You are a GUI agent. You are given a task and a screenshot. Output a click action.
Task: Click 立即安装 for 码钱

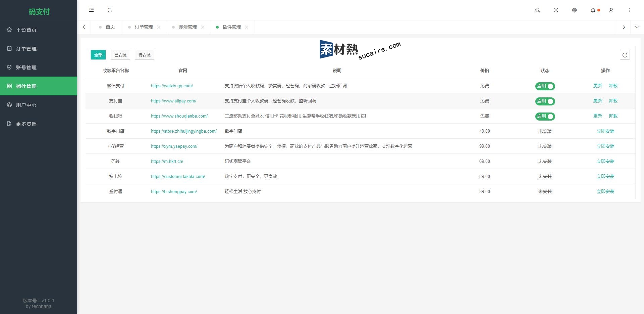tap(605, 161)
